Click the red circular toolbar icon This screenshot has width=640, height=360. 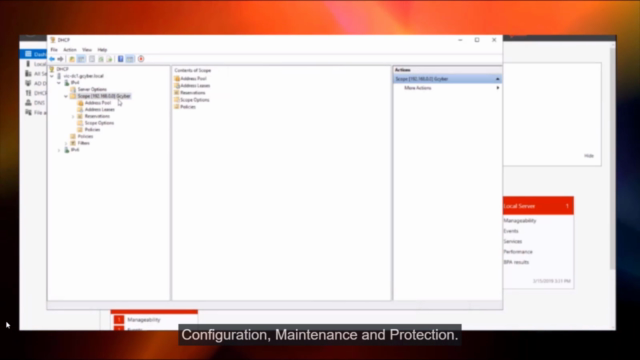pos(141,59)
